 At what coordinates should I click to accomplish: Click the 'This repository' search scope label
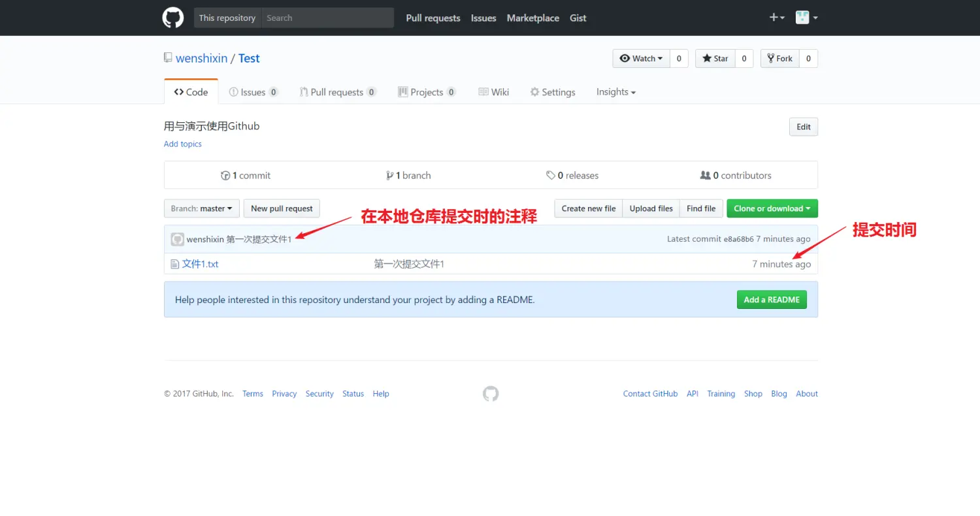[x=227, y=18]
